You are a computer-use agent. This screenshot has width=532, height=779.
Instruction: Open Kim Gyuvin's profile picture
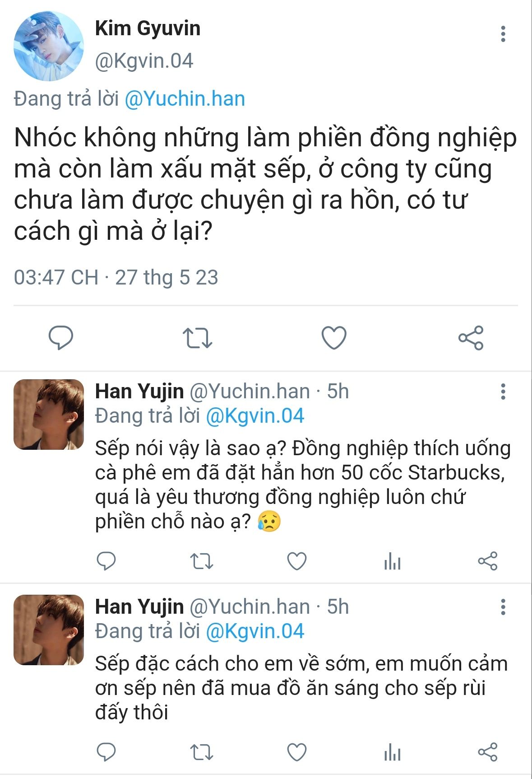(49, 46)
